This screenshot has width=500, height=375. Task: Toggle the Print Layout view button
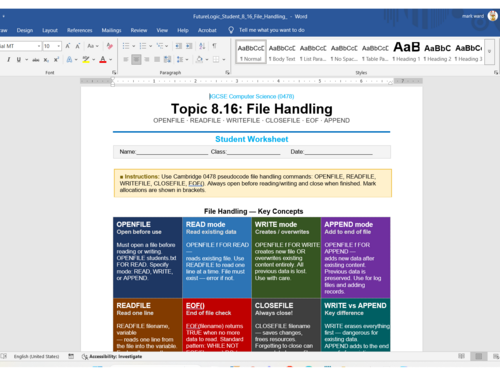coord(479,356)
